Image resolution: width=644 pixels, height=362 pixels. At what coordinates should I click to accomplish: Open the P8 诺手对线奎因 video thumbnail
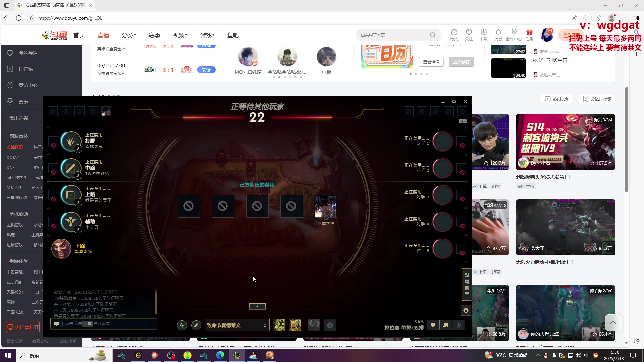tap(508, 68)
